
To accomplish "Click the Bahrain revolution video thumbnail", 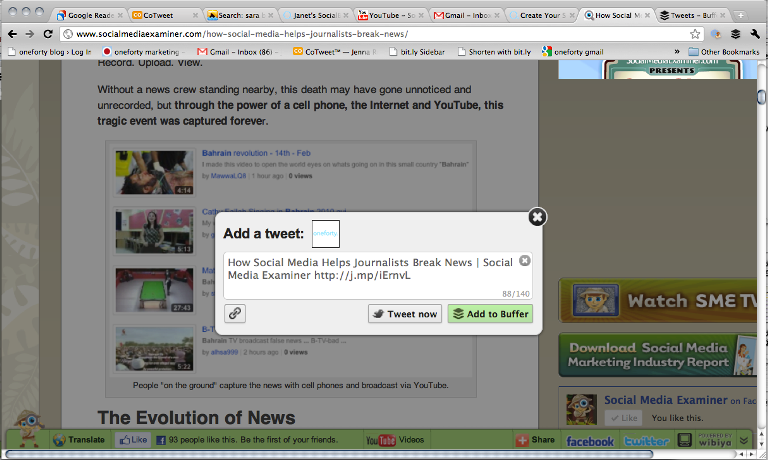I will [x=154, y=172].
